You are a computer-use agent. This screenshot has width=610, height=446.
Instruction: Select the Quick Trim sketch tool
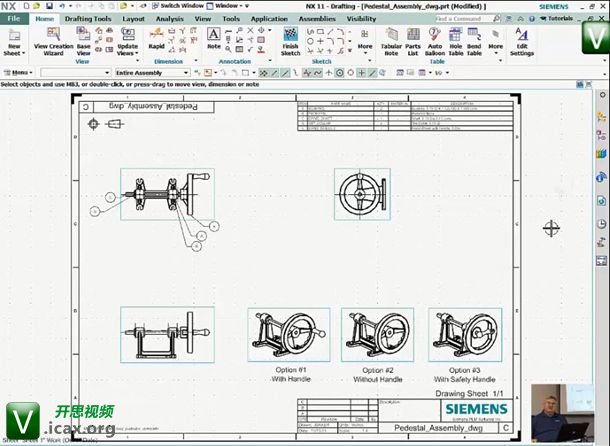coord(310,51)
